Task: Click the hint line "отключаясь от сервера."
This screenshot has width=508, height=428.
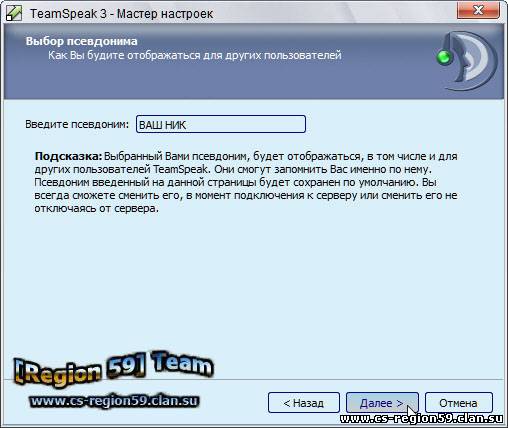Action: pos(97,208)
